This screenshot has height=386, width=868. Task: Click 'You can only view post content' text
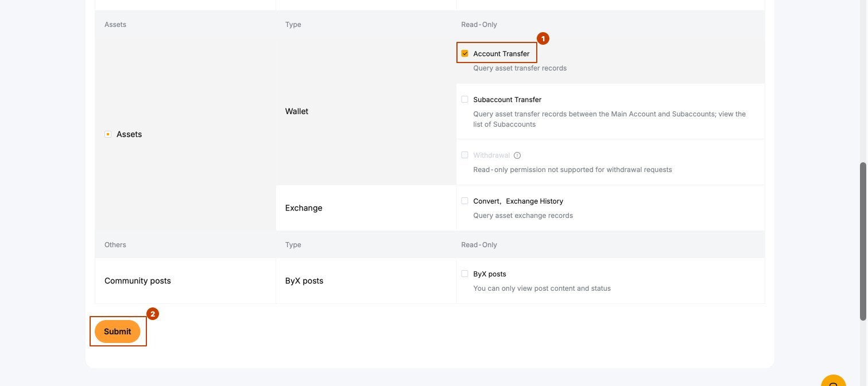(542, 288)
